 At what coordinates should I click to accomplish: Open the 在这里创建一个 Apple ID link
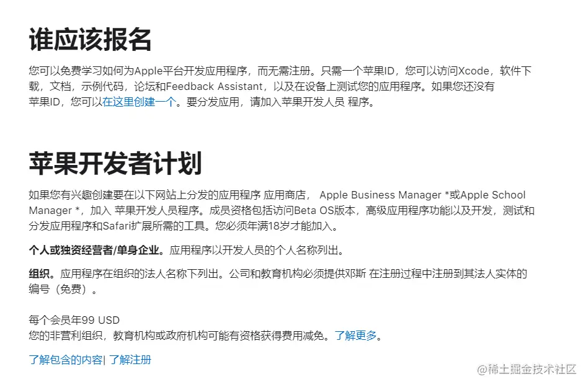[x=140, y=102]
